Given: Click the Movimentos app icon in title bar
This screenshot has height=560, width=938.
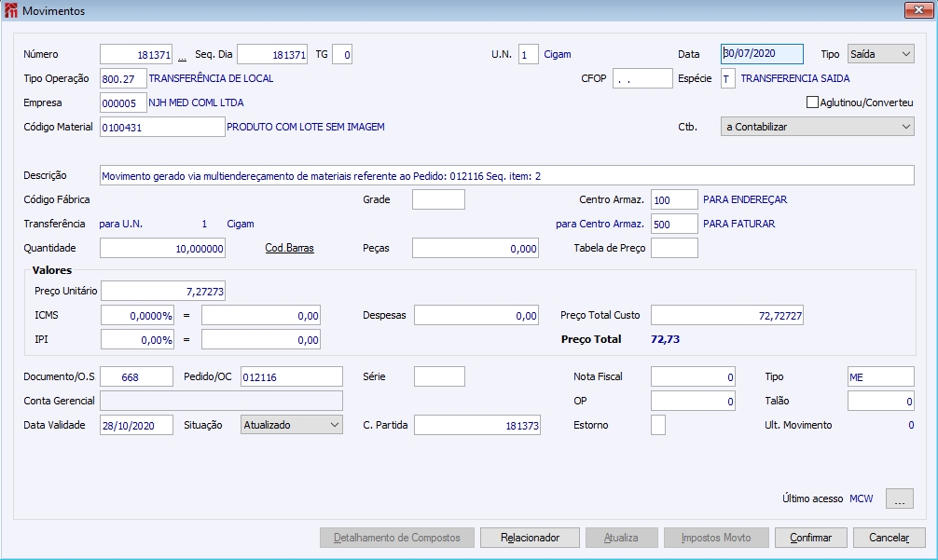Looking at the screenshot, I should (11, 10).
